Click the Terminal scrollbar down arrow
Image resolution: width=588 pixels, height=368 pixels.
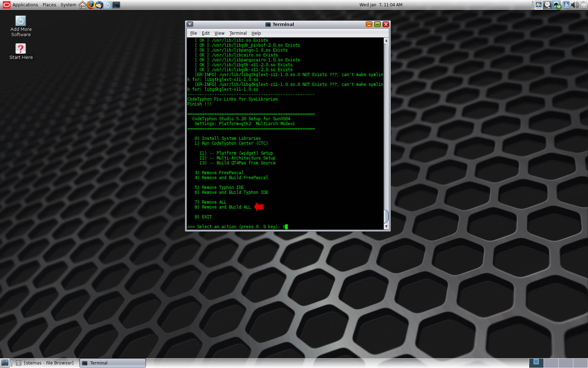click(386, 227)
